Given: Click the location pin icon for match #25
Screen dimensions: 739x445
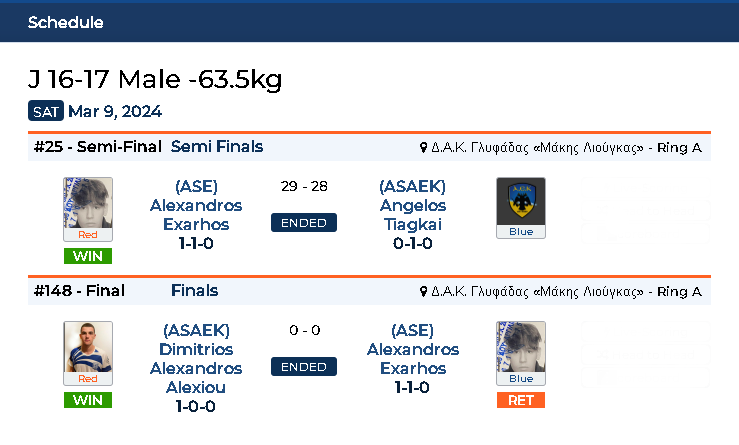Looking at the screenshot, I should point(423,148).
